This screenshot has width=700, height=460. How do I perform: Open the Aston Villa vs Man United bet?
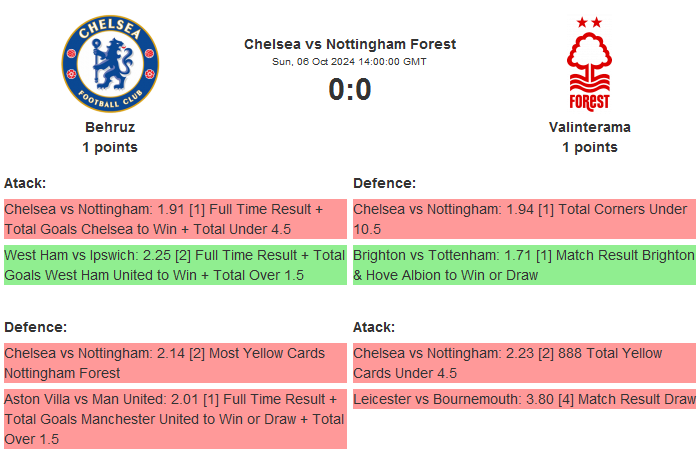point(175,419)
